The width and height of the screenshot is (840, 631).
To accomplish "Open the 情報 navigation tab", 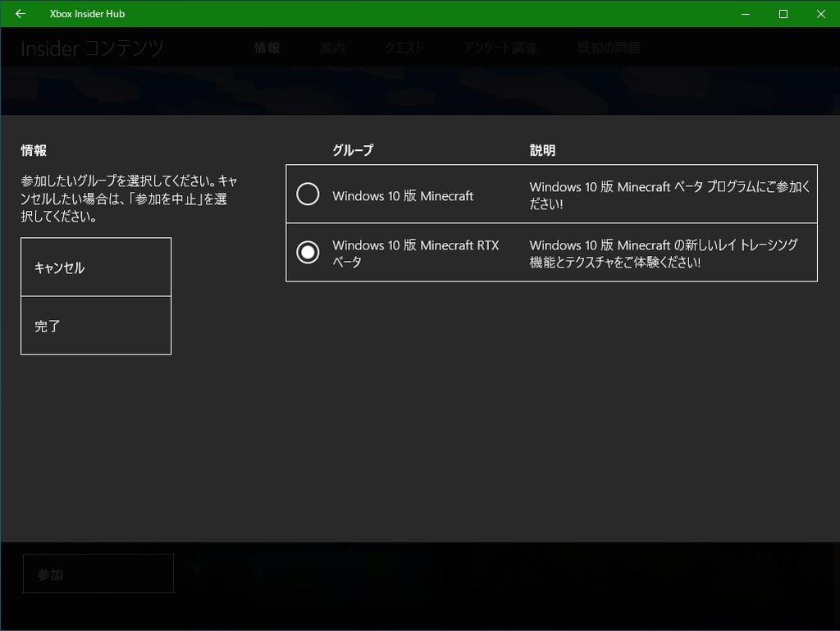I will (267, 48).
